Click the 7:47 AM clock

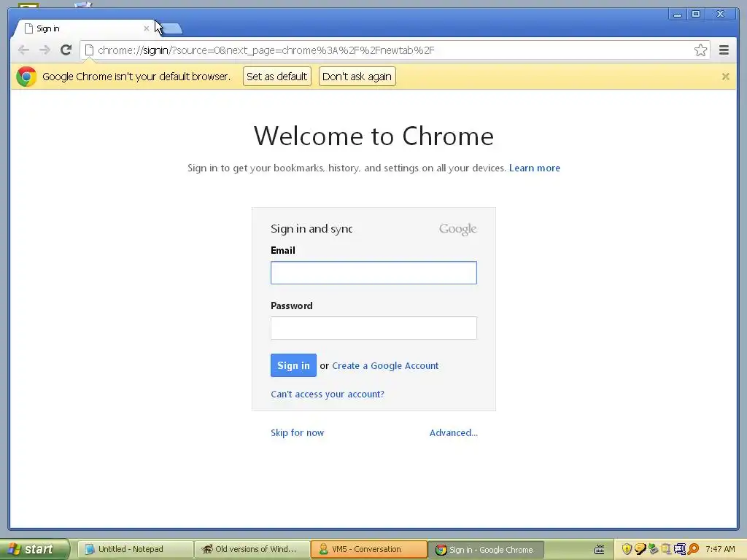(720, 549)
